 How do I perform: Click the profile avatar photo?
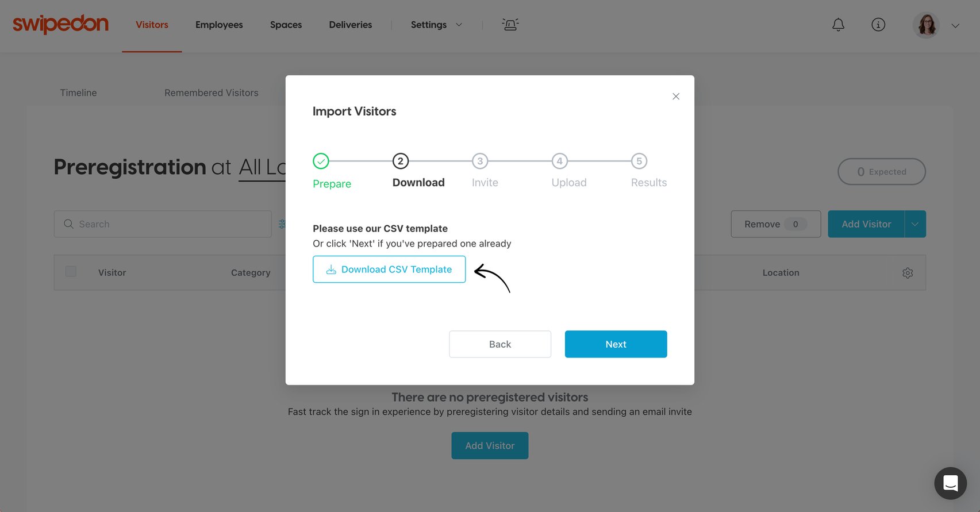[926, 25]
